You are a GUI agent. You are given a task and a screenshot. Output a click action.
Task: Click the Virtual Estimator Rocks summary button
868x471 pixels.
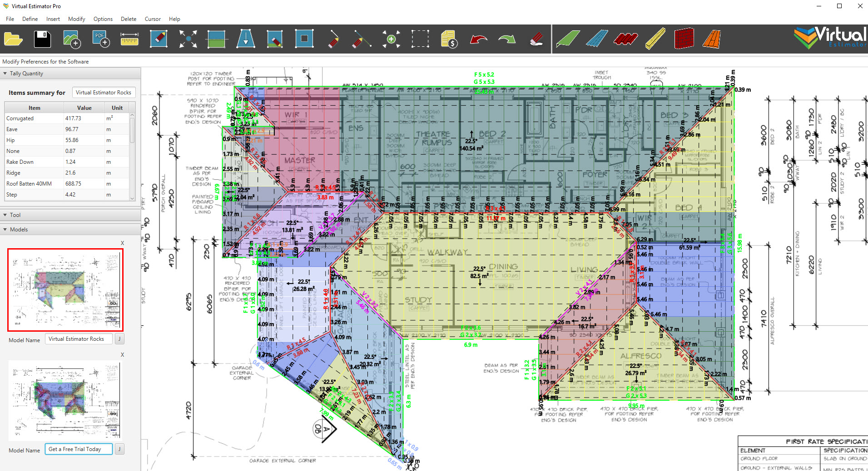point(104,92)
